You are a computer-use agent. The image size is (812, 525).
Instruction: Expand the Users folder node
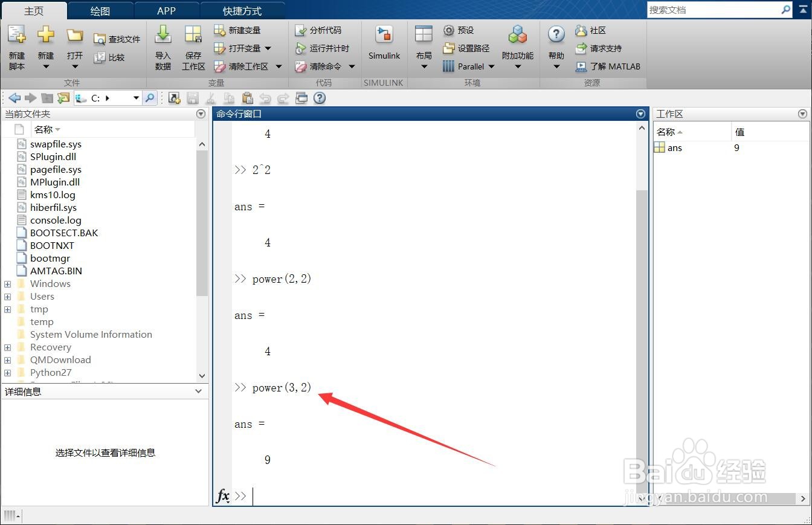click(8, 297)
